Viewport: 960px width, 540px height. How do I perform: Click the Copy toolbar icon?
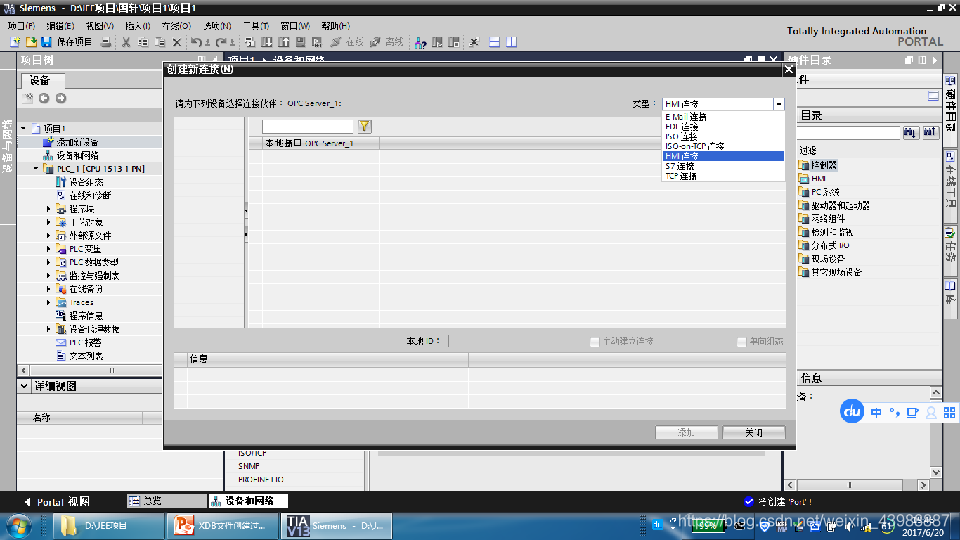click(143, 42)
